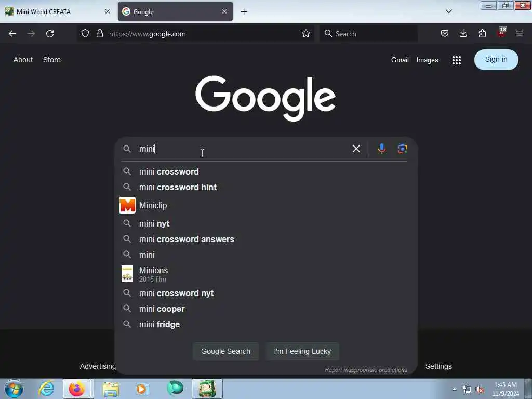Select the plain mini suggestion

point(266,255)
